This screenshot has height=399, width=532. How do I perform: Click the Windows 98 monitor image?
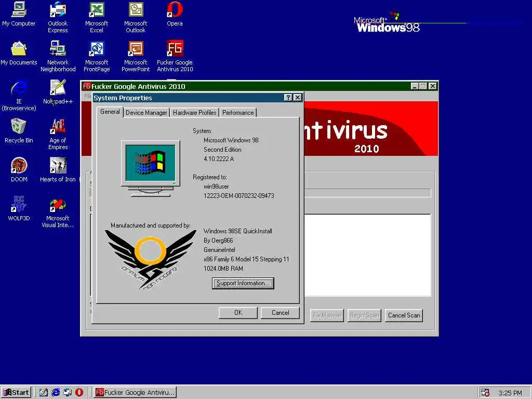[151, 168]
